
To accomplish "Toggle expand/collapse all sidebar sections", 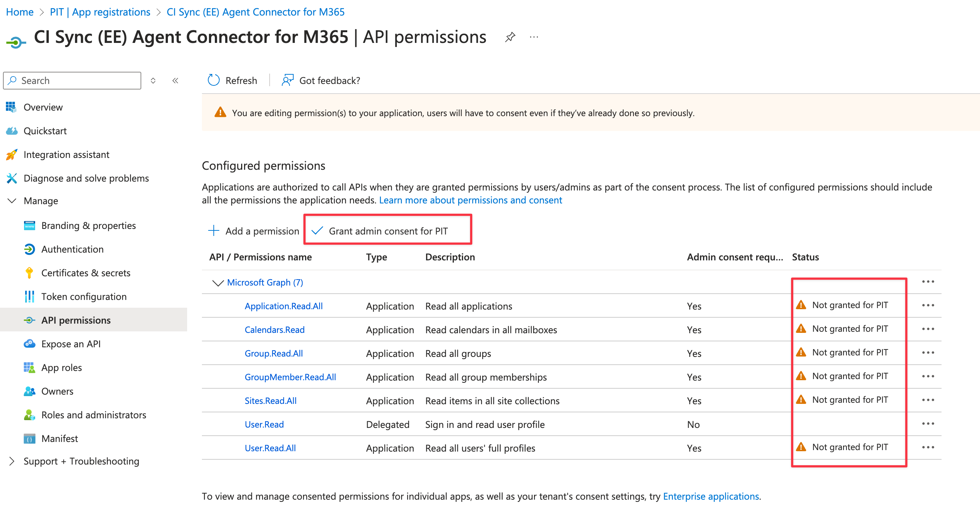I will click(x=153, y=81).
